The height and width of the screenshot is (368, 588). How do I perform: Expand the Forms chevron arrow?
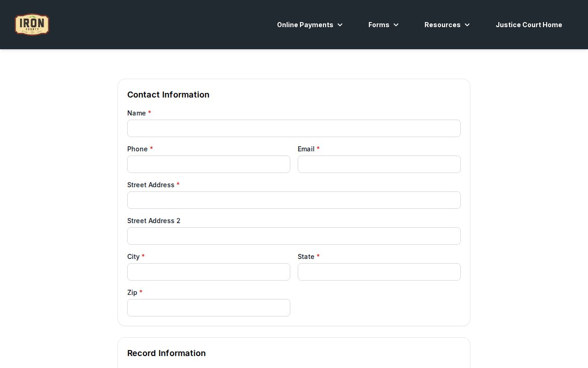(396, 25)
